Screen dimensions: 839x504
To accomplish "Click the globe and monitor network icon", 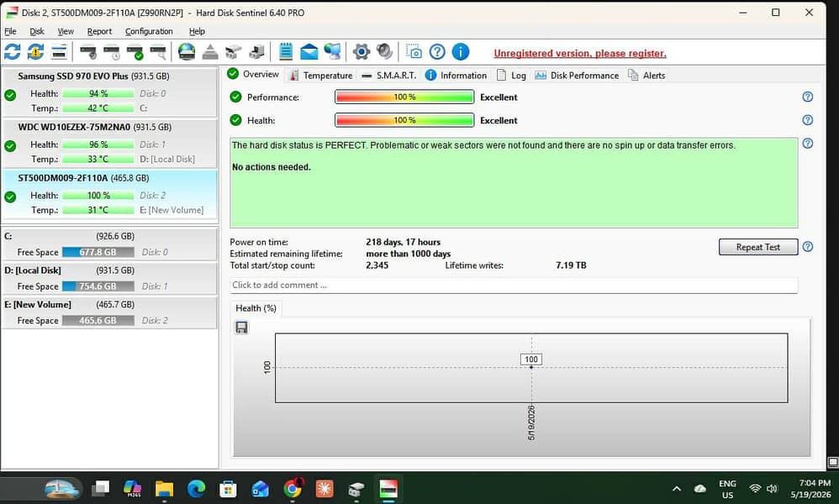I will [x=332, y=51].
